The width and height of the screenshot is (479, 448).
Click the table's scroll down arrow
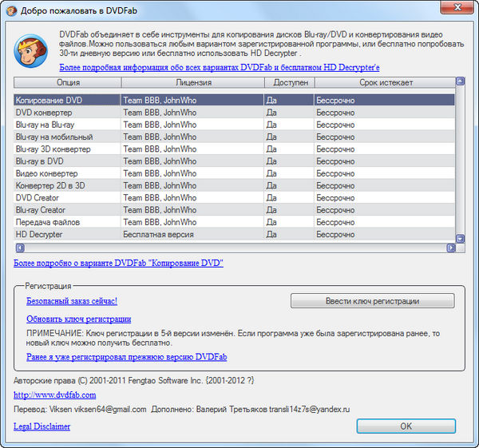tap(460, 237)
